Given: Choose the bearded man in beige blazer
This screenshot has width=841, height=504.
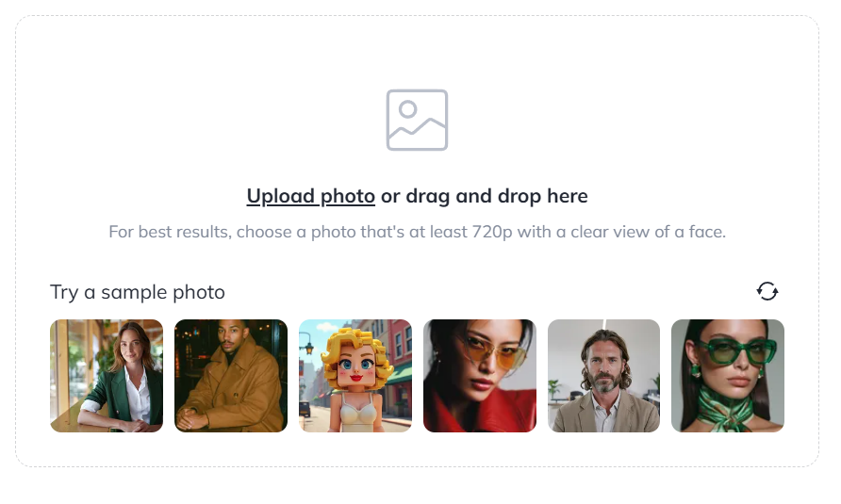Looking at the screenshot, I should 603,376.
